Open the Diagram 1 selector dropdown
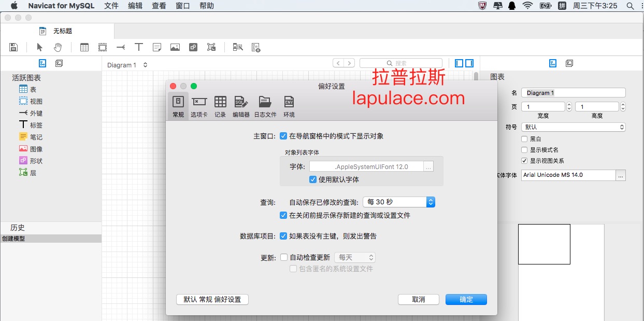 pyautogui.click(x=127, y=65)
